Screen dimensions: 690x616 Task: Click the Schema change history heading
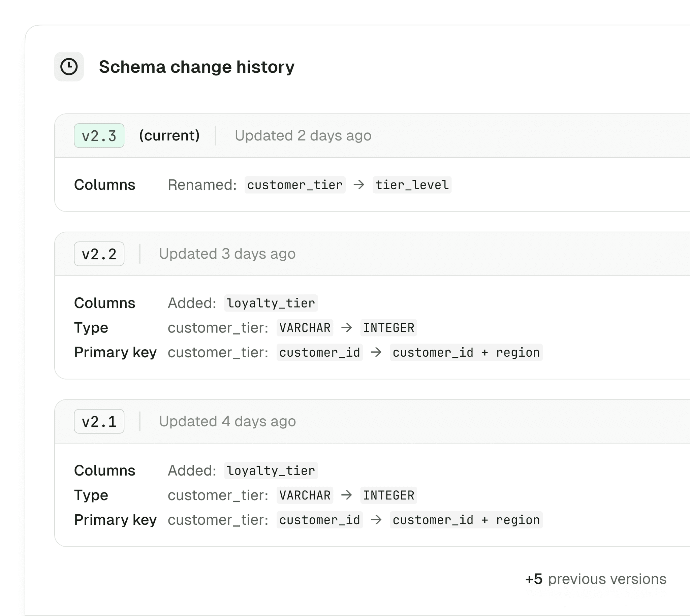(x=196, y=67)
